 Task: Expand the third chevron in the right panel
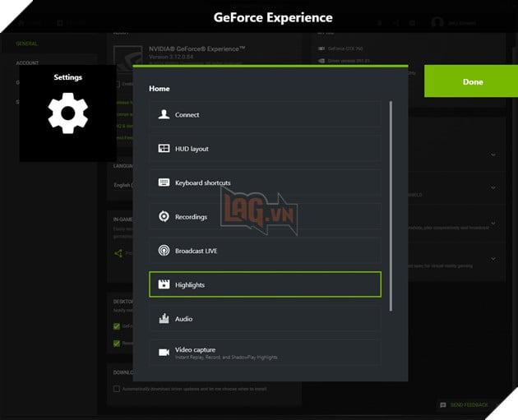pos(493,224)
